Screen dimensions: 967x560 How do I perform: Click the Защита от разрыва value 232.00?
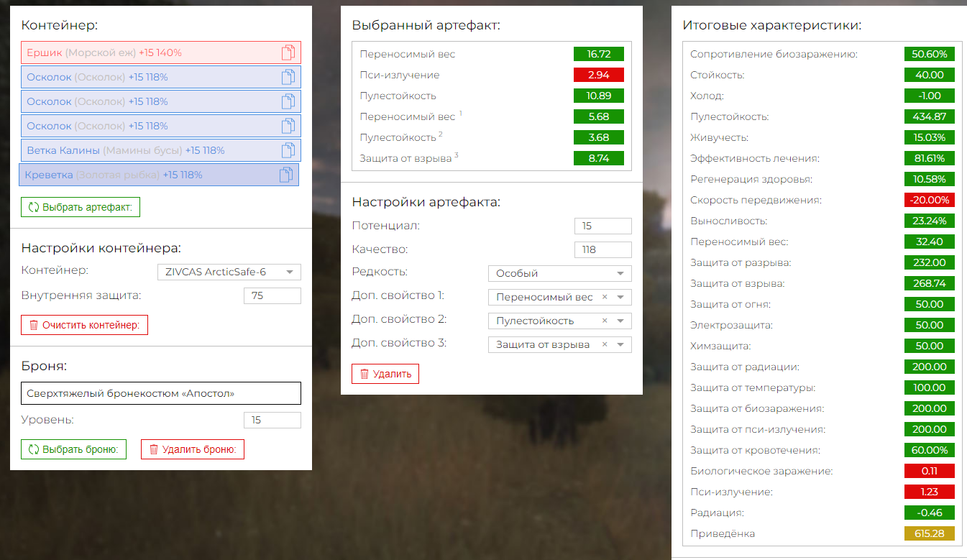930,262
